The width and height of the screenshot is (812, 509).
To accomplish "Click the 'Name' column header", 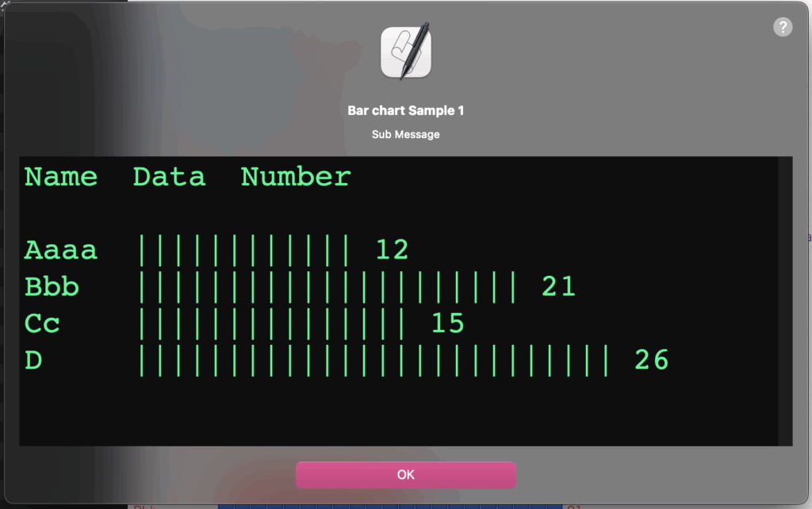I will (x=61, y=177).
